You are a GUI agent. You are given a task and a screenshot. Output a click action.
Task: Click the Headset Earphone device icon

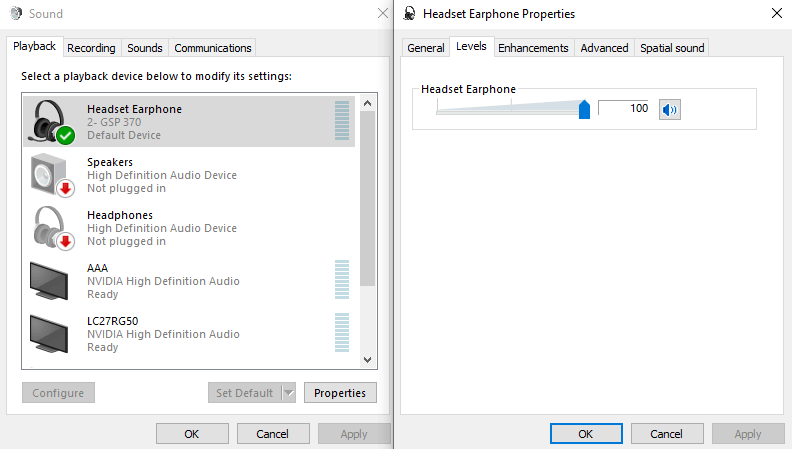tap(52, 121)
